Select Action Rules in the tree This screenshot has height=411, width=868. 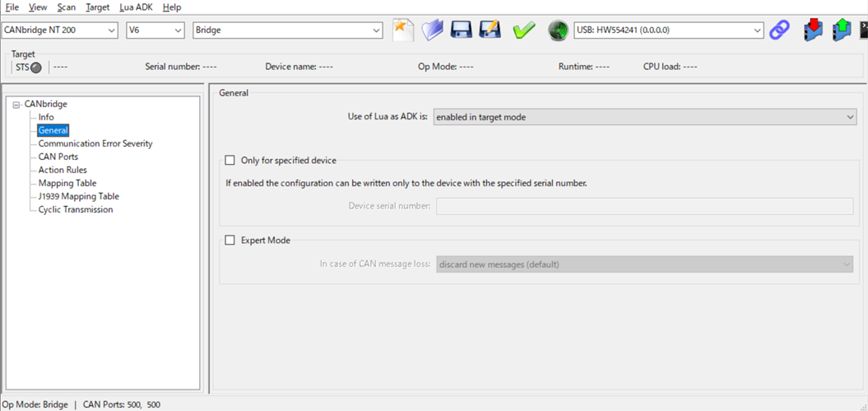click(x=63, y=170)
